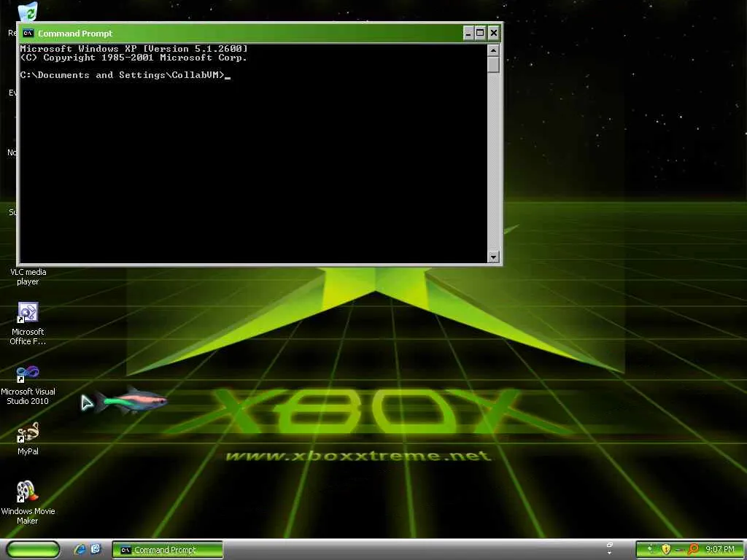Click the scroll up arrow in Command Prompt
This screenshot has height=560, width=747.
pos(494,50)
